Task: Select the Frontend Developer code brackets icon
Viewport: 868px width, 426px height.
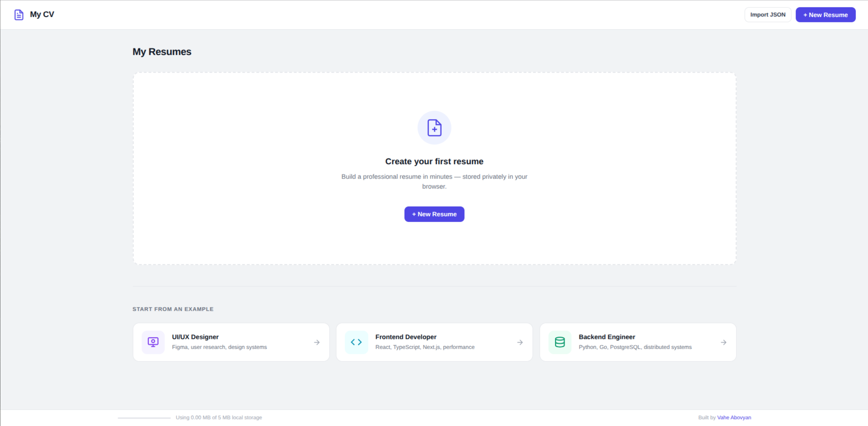Action: [357, 342]
